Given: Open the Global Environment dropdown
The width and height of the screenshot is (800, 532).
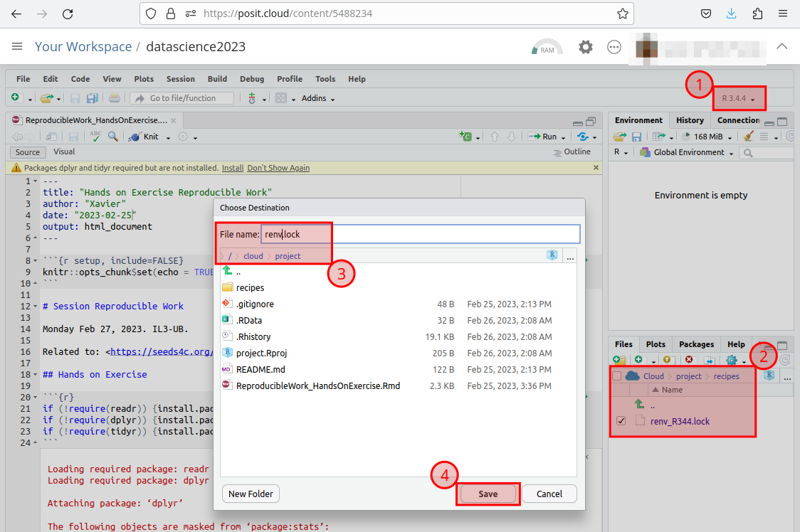Looking at the screenshot, I should tap(687, 152).
